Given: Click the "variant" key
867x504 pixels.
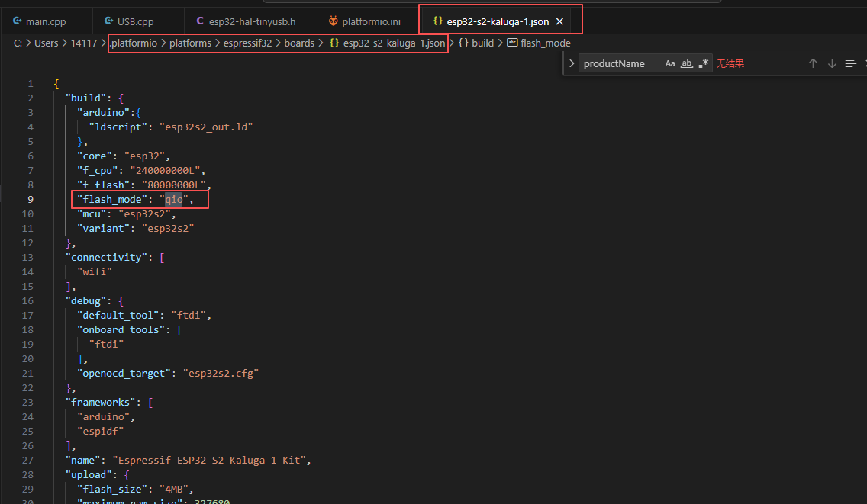Looking at the screenshot, I should click(103, 228).
